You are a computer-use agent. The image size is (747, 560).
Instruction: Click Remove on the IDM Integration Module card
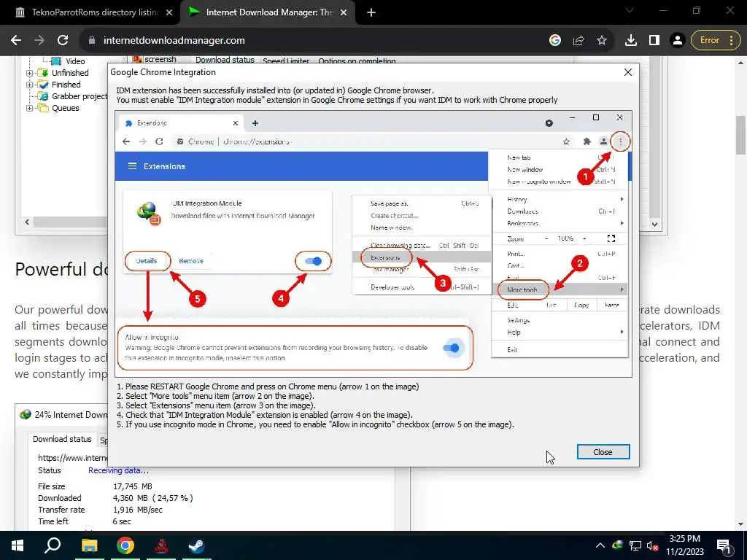tap(191, 261)
